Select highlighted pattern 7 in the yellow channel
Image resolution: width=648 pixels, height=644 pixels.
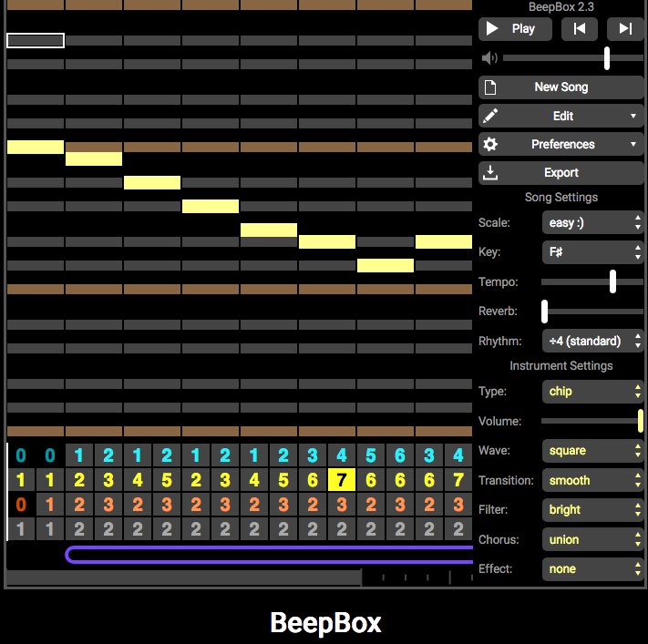click(x=342, y=480)
